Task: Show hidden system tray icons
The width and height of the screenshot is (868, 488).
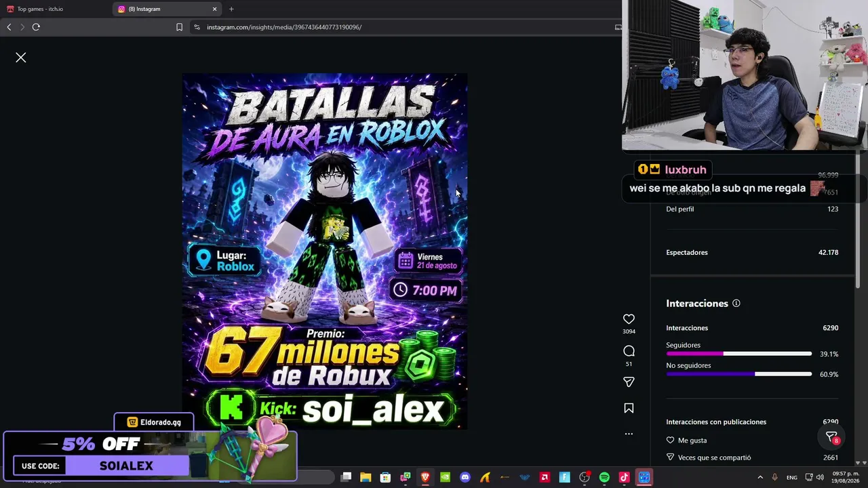Action: point(760,477)
